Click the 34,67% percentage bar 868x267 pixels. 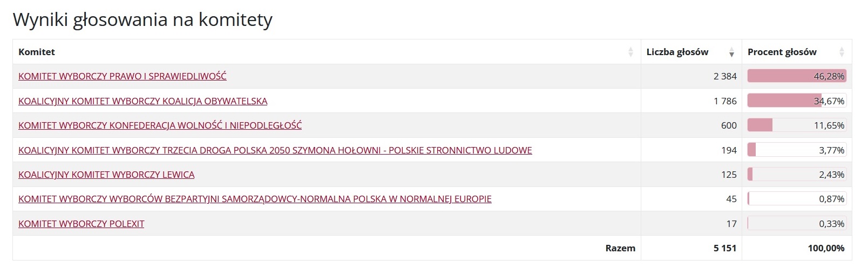click(797, 101)
